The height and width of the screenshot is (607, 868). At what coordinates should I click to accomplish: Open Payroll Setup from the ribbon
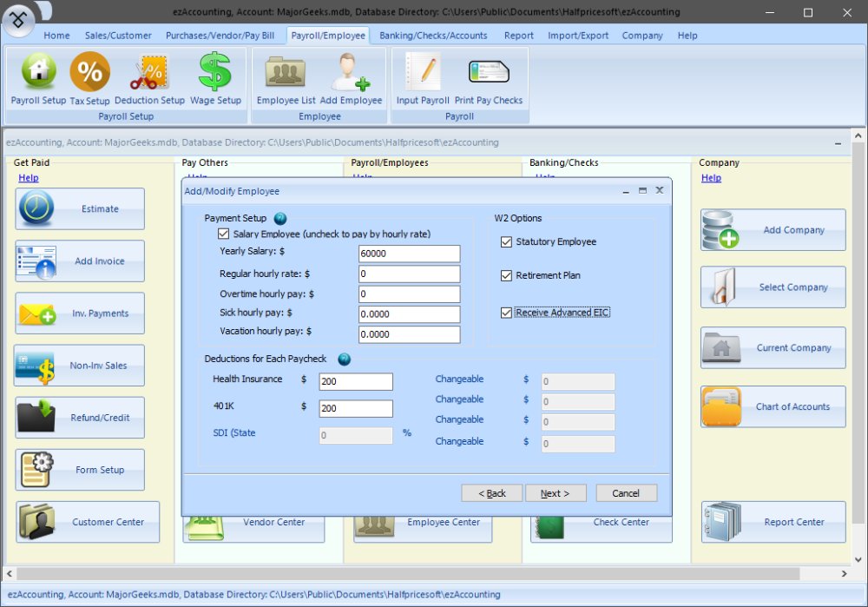[38, 78]
